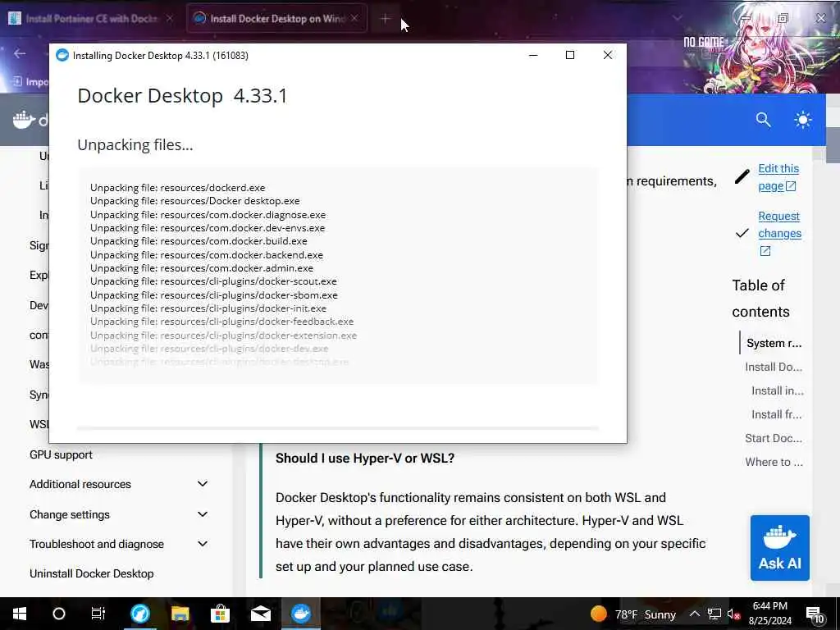The image size is (840, 630).
Task: Click the 'resources/com.docker.backend.exe' log line
Action: 206,255
